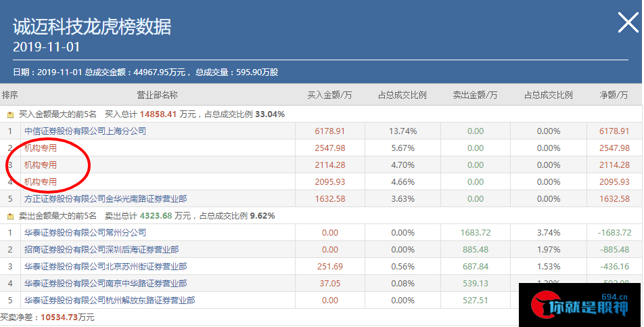644x327 pixels.
Task: Open 华泰证券股份有限公司常州分公司 link
Action: (x=85, y=232)
